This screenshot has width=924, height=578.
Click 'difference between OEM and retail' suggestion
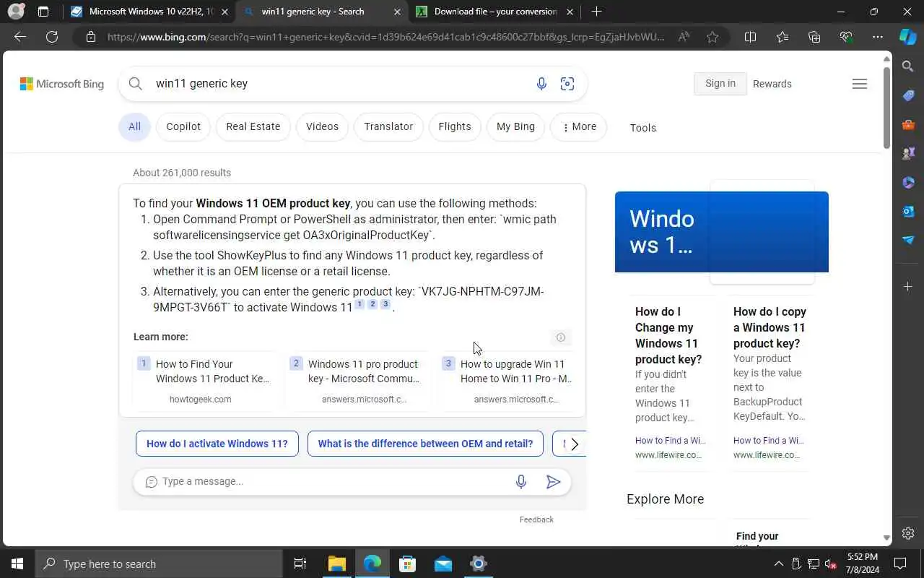pyautogui.click(x=425, y=444)
